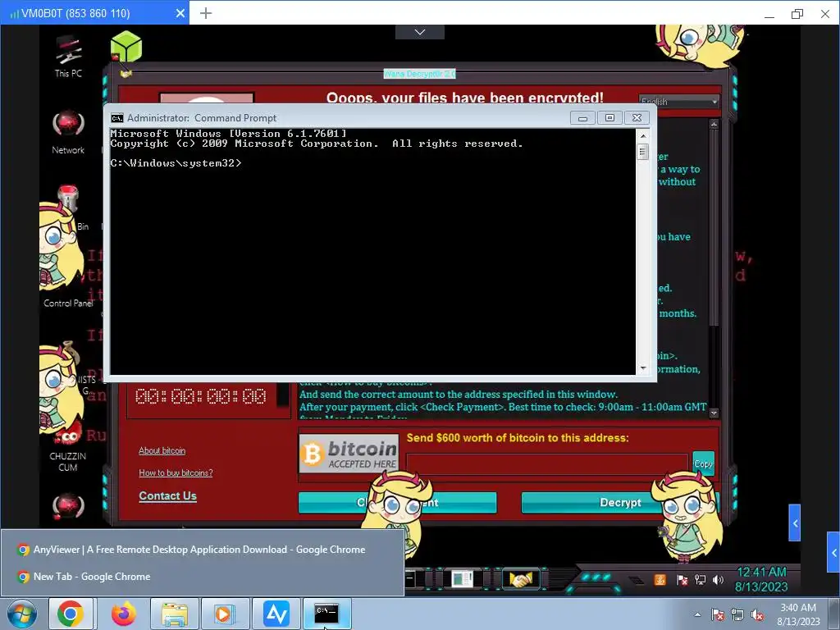Open the Windows Start orb
Viewport: 840px width, 630px height.
[x=21, y=614]
